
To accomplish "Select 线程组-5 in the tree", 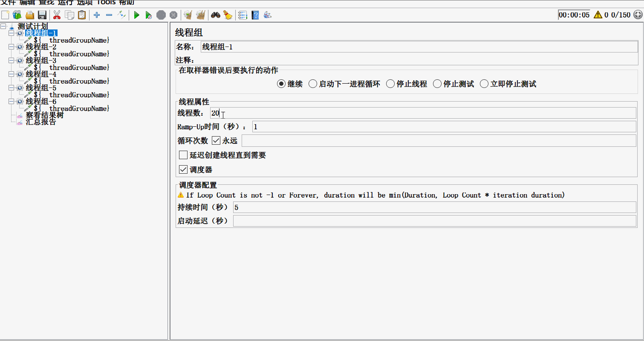I will coord(41,88).
